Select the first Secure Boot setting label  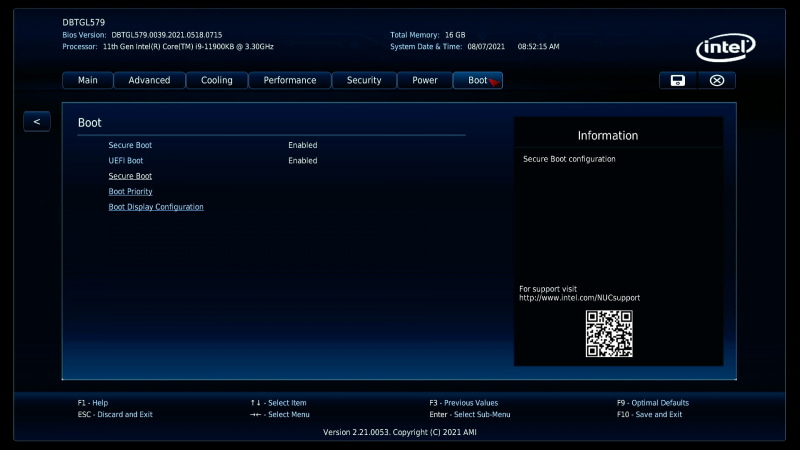[x=130, y=145]
